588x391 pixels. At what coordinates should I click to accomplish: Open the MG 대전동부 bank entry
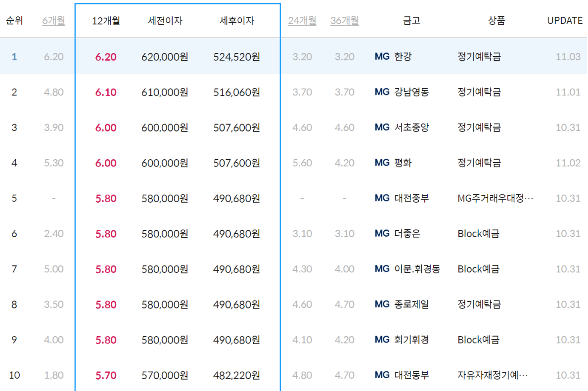coord(402,375)
